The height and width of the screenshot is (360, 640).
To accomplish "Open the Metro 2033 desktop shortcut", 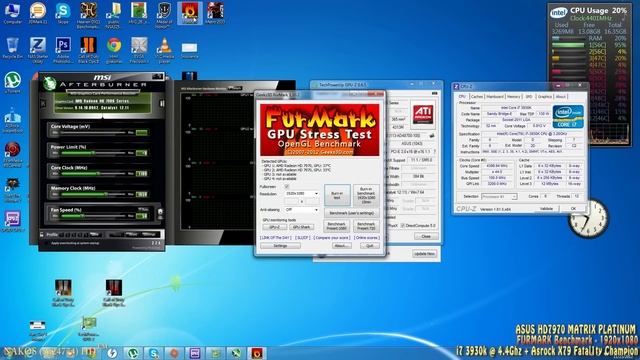I will click(215, 12).
